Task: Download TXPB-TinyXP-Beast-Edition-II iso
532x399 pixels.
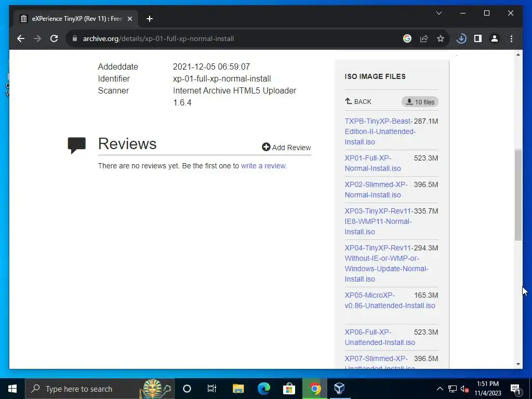Action: tap(380, 131)
